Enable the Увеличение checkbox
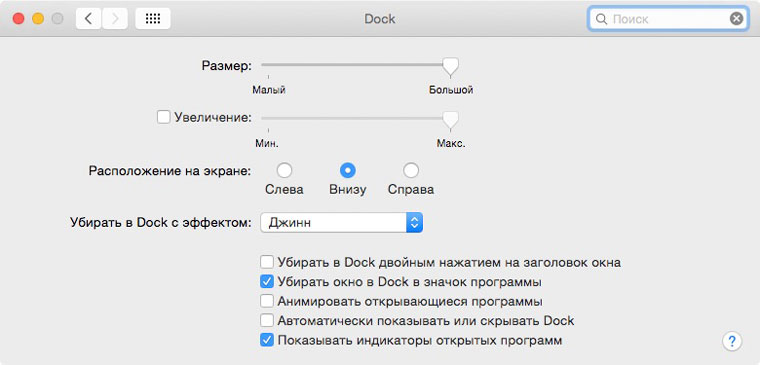This screenshot has width=760, height=365. pyautogui.click(x=164, y=117)
